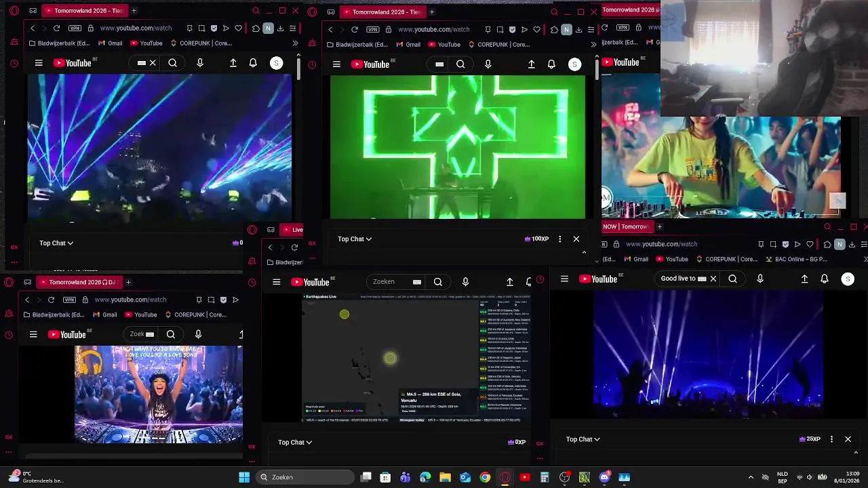Show hidden icons in the system tray
868x488 pixels.
[751, 477]
